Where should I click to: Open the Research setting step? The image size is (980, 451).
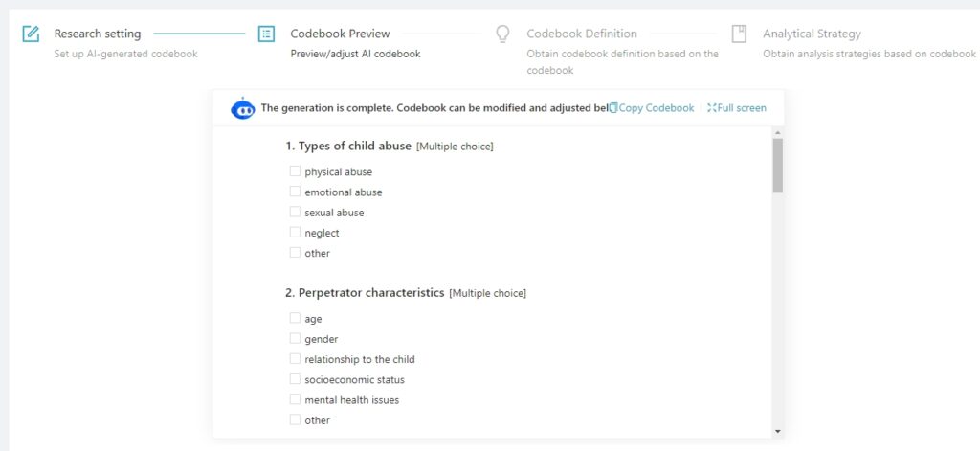click(x=98, y=34)
